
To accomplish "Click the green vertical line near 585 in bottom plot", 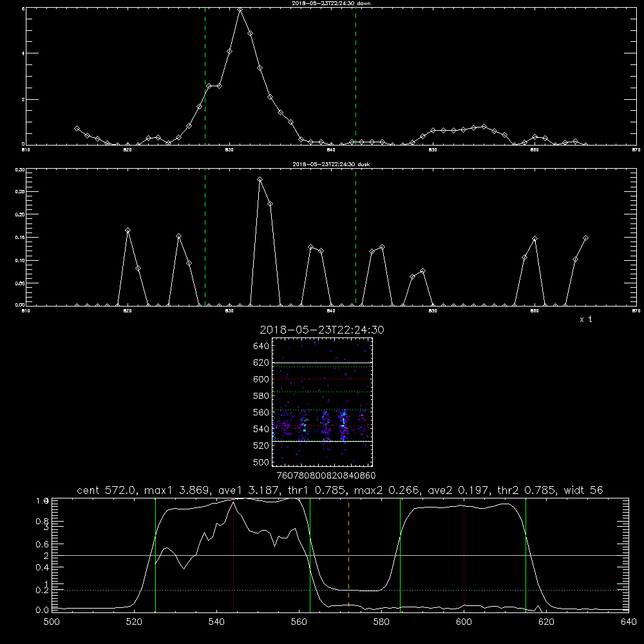I will 400,554.
